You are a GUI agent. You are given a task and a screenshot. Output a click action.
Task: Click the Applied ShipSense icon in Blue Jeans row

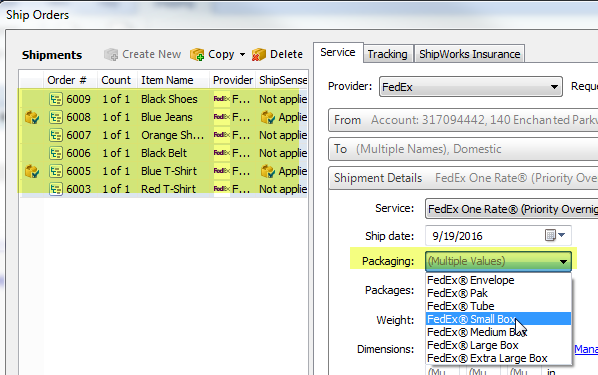pos(268,117)
